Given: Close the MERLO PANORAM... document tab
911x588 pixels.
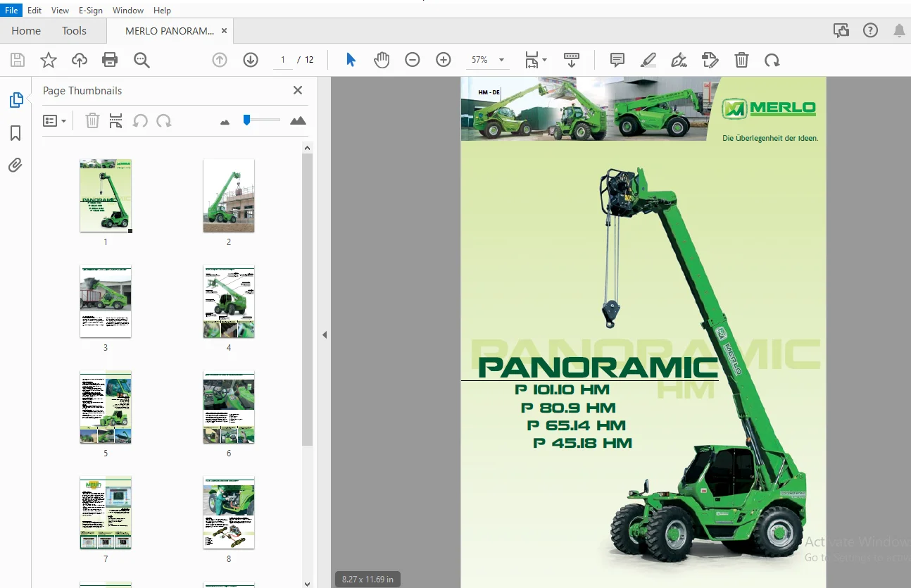Looking at the screenshot, I should click(x=224, y=31).
